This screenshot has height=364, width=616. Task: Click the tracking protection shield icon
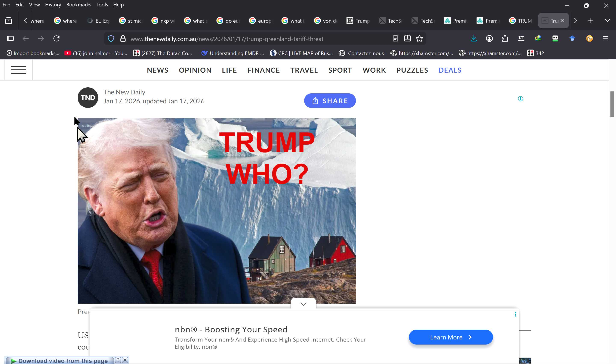(111, 38)
